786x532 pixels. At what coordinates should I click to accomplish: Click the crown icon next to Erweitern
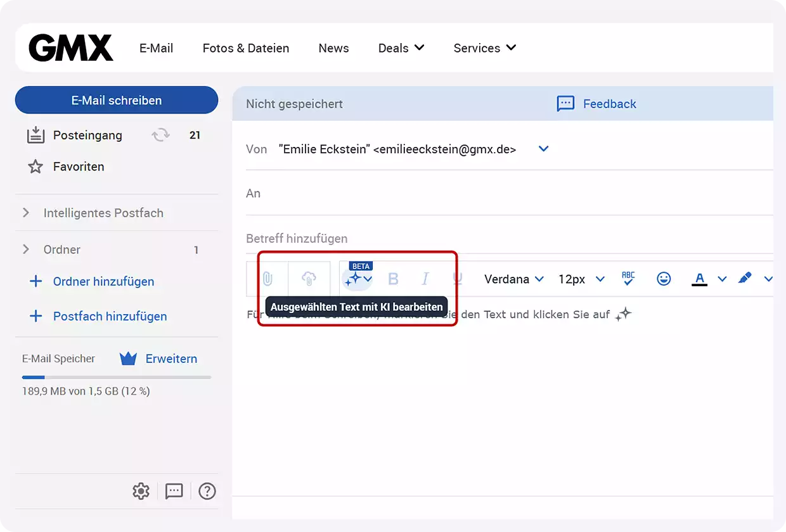tap(128, 358)
